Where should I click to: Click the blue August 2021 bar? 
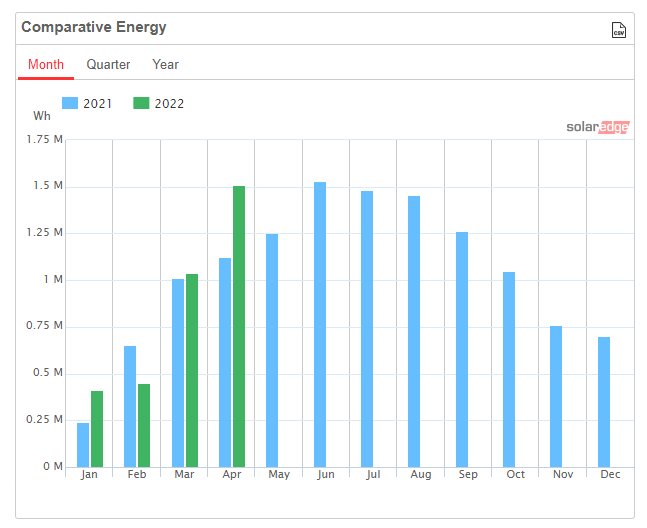point(414,332)
